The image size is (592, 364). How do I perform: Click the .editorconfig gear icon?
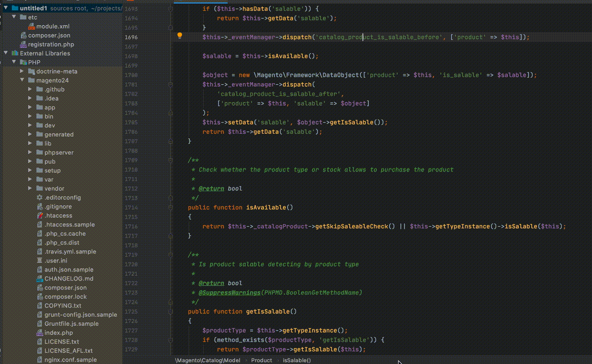click(x=40, y=197)
